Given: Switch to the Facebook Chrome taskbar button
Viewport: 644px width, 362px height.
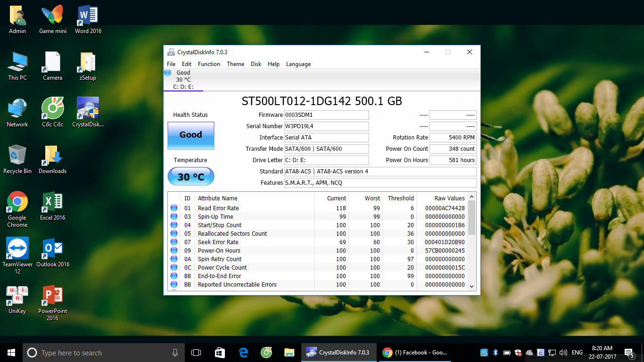Looking at the screenshot, I should point(415,353).
